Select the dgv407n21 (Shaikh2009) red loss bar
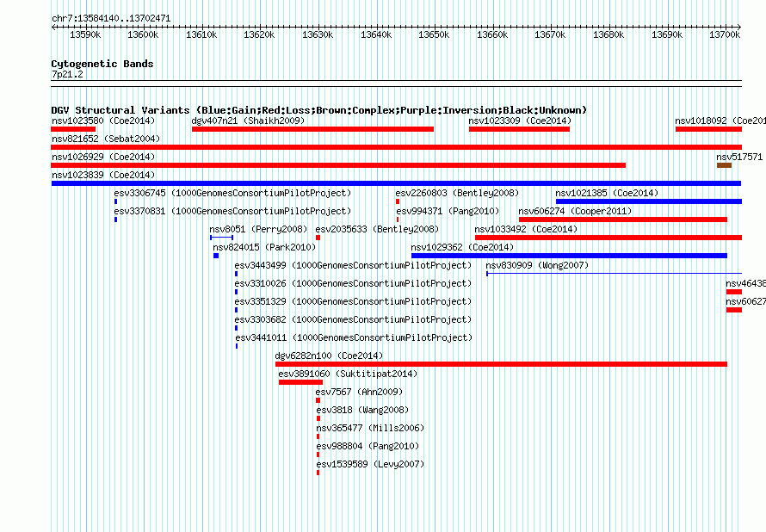The image size is (766, 532). click(x=312, y=129)
